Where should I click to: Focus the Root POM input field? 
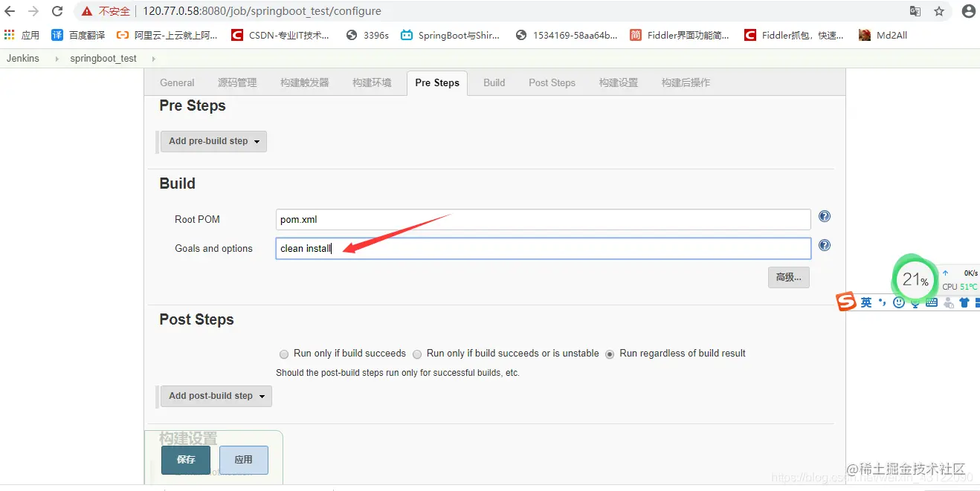[543, 220]
